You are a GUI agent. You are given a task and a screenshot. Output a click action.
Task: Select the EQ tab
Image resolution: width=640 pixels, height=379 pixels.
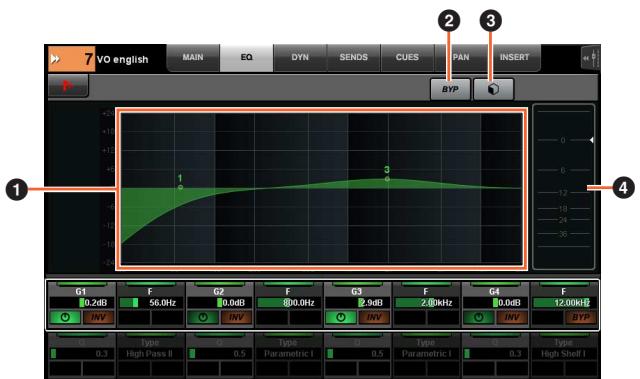pyautogui.click(x=247, y=58)
